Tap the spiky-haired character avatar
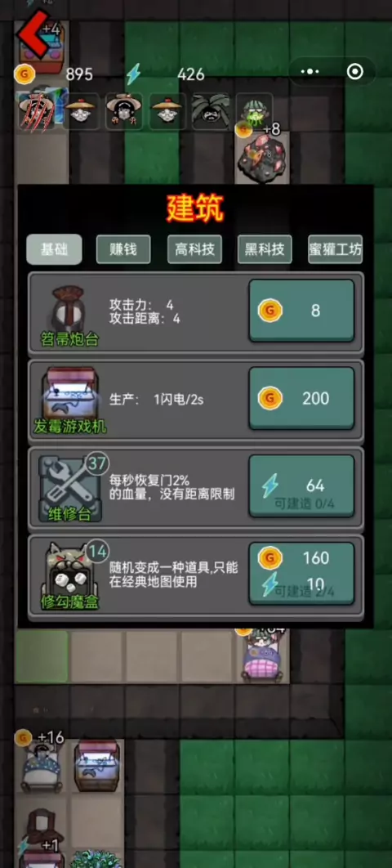The width and height of the screenshot is (392, 868). pyautogui.click(x=211, y=111)
